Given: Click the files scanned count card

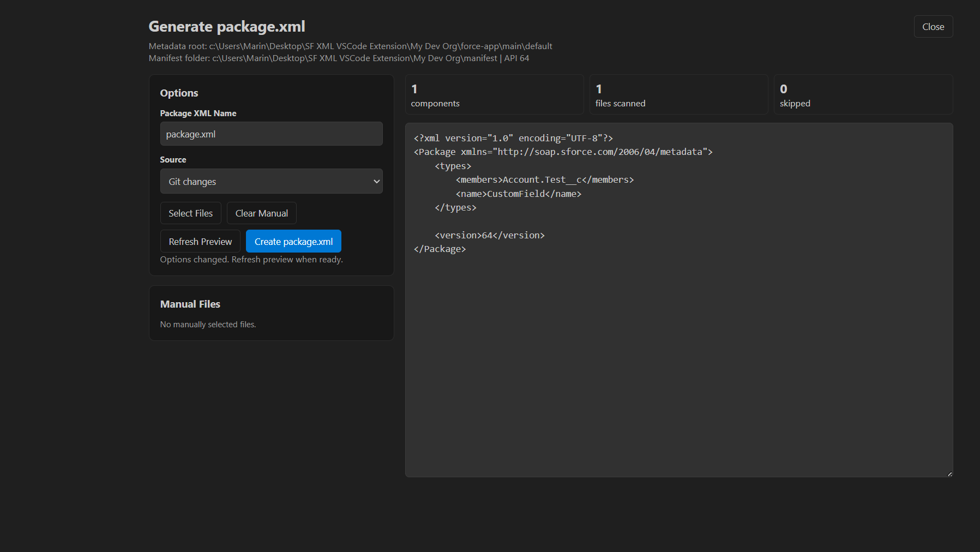Looking at the screenshot, I should pyautogui.click(x=678, y=95).
